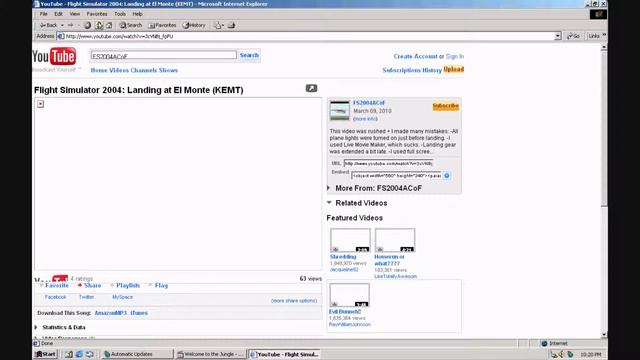
Task: Click the pop-out icon beside the video title
Action: tap(311, 88)
